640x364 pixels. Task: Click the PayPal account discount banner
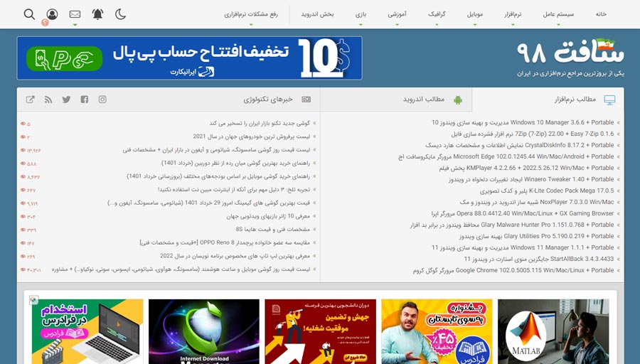(189, 58)
